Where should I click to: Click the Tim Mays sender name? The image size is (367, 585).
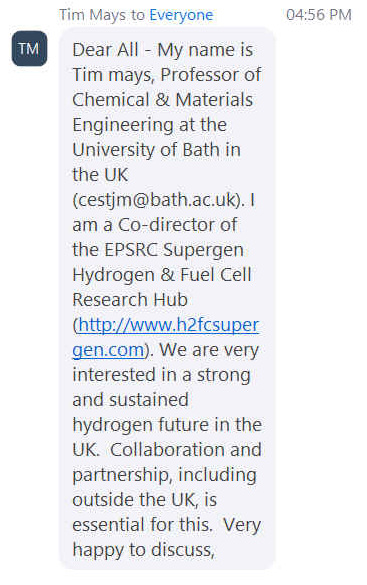click(92, 15)
